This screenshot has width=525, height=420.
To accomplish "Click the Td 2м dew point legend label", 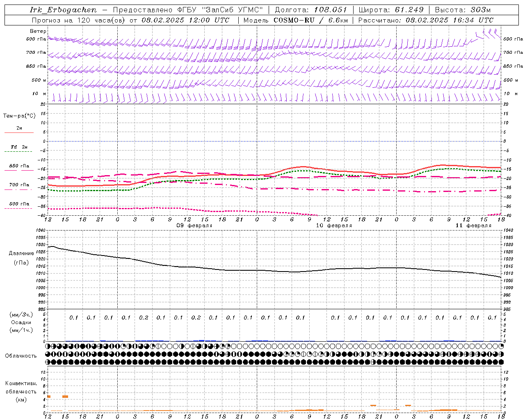I will point(19,147).
